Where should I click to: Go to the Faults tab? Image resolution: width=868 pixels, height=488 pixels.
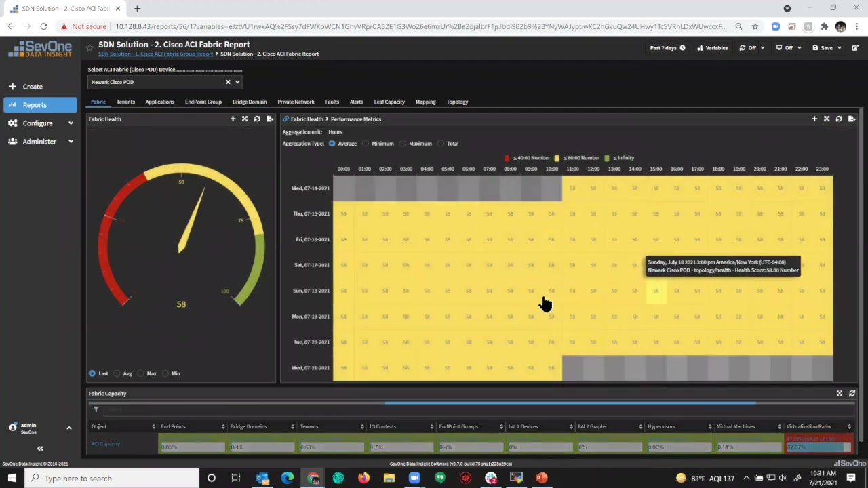tap(332, 102)
